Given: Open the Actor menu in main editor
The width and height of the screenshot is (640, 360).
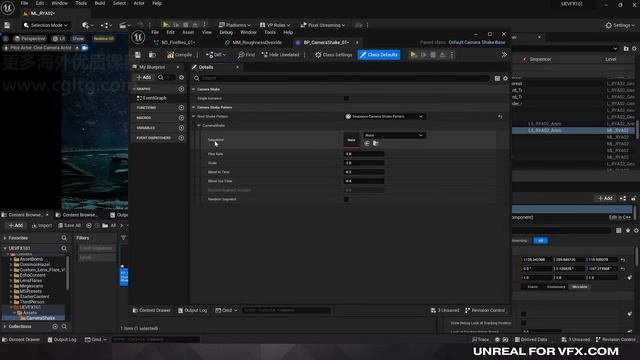Looking at the screenshot, I should click(x=139, y=3).
